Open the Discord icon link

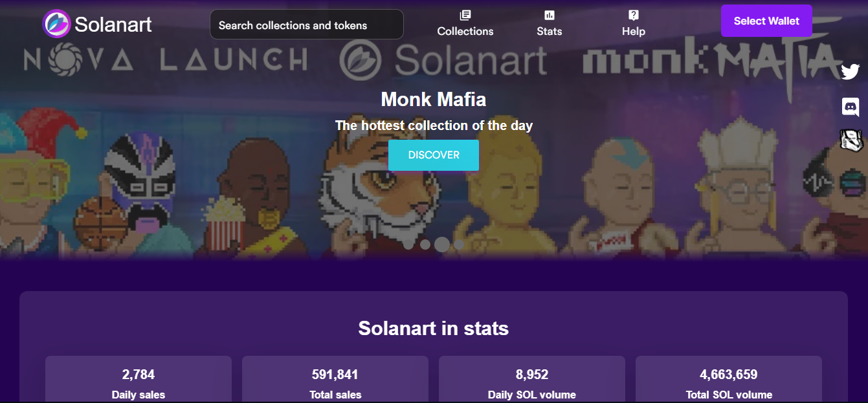[x=850, y=107]
